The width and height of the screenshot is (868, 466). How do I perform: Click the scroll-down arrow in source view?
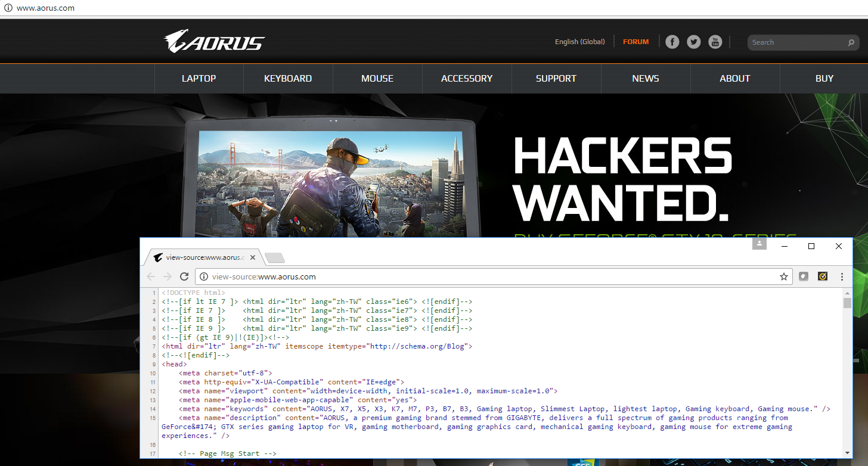pyautogui.click(x=847, y=453)
